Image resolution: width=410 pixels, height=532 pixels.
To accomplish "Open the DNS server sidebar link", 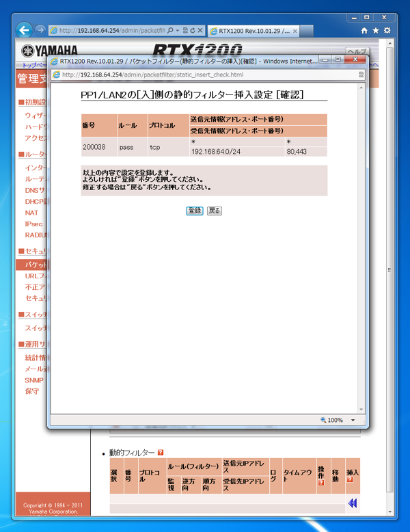I will pos(36,190).
